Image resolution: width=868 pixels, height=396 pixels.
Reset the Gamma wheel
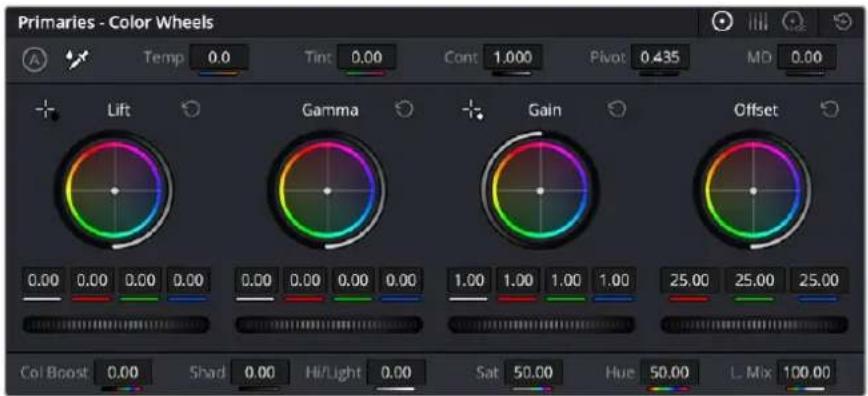[404, 110]
